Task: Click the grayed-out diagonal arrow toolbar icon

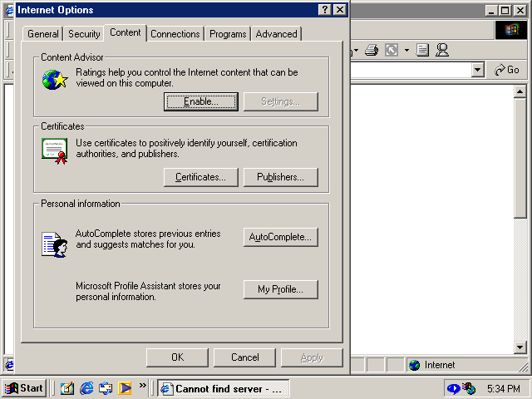Action: (x=392, y=50)
